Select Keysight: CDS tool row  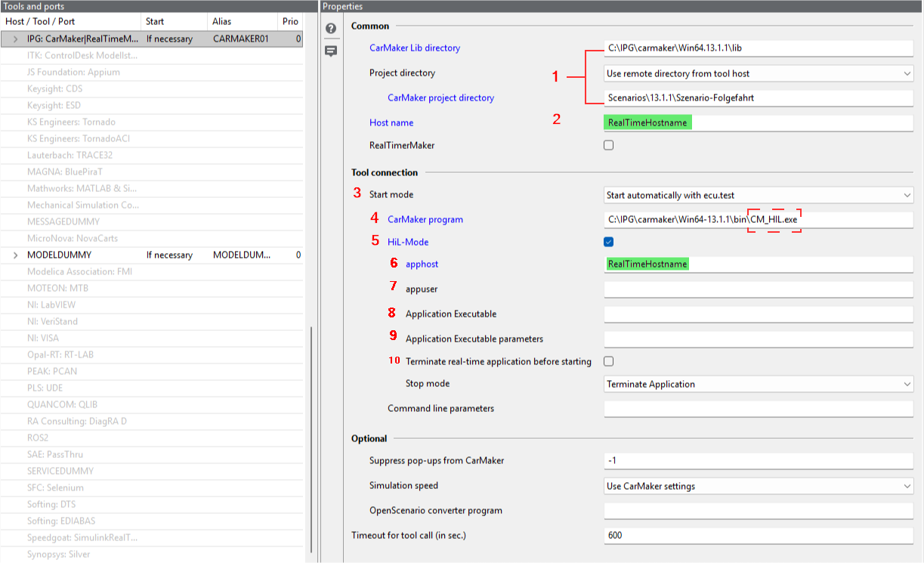pyautogui.click(x=151, y=88)
